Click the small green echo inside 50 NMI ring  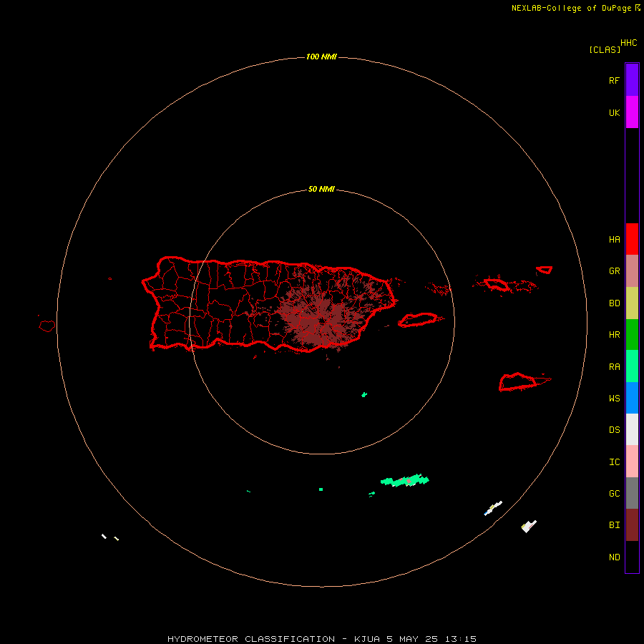point(364,395)
